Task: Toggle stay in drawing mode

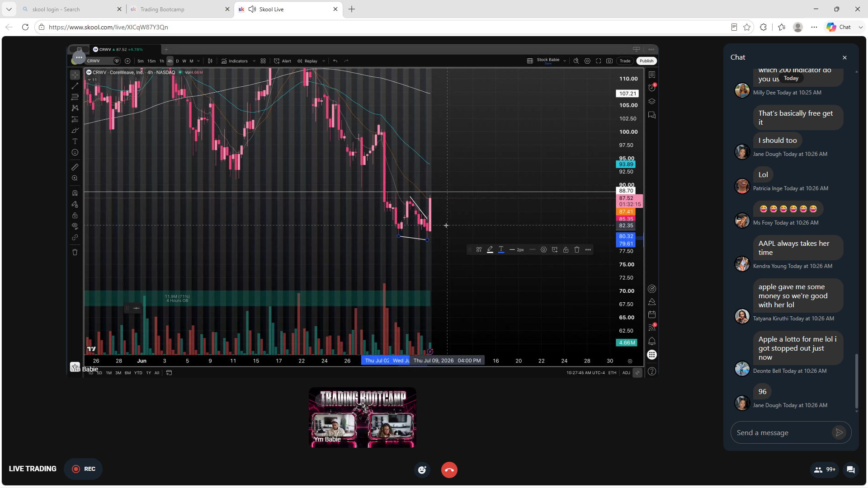Action: pos(75,204)
